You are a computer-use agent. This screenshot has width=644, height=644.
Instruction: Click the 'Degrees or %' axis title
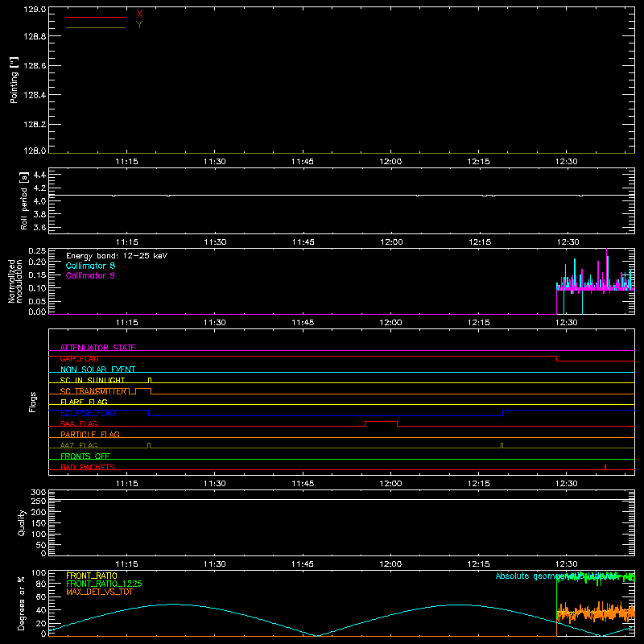22,603
